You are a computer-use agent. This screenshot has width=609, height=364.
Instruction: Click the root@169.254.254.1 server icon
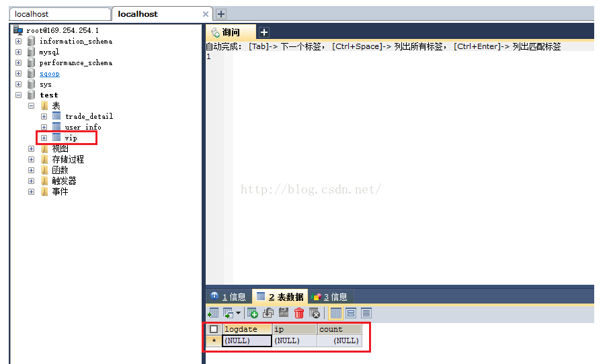(18, 30)
